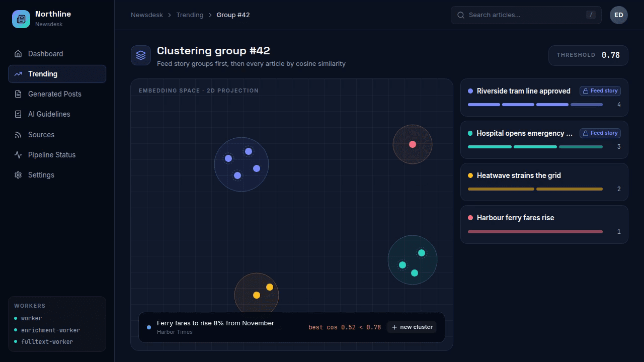
Task: Click the red Harbour ferry progress bar
Action: 535,232
